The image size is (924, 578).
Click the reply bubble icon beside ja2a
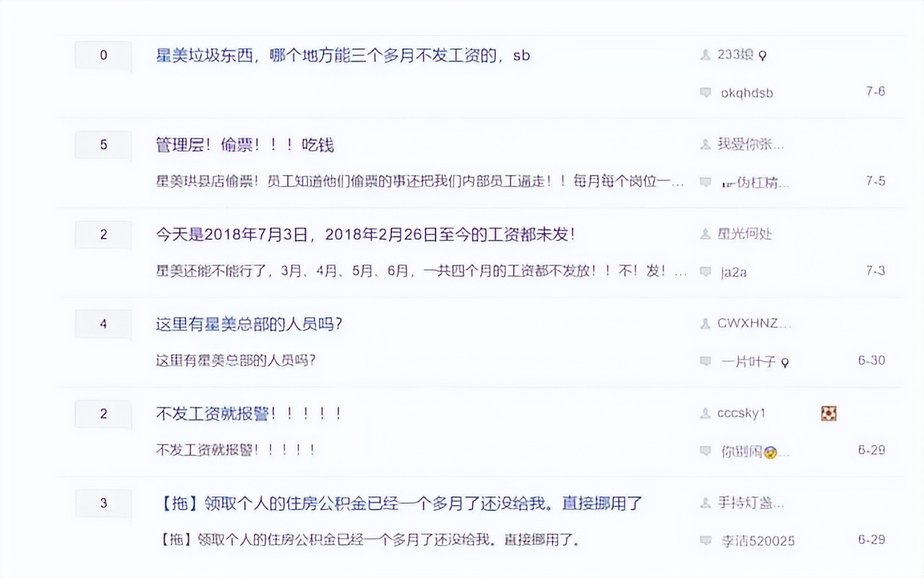pos(705,272)
